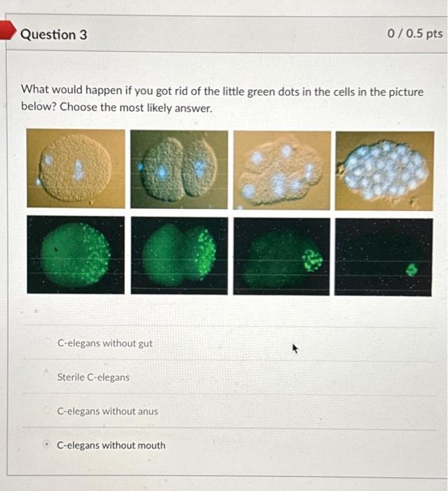The width and height of the screenshot is (448, 491).
Task: Click the green image with one dotted cluster cell
Action: [x=281, y=257]
